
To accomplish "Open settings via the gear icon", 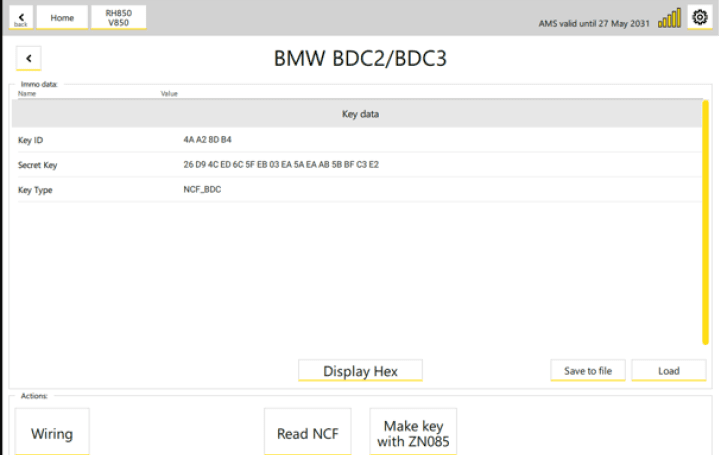I will pyautogui.click(x=700, y=17).
